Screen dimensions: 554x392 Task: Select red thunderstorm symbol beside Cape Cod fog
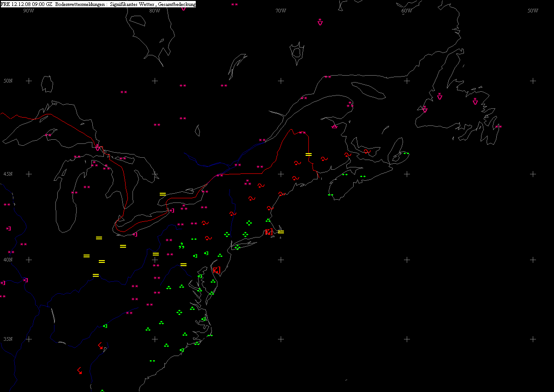click(269, 232)
